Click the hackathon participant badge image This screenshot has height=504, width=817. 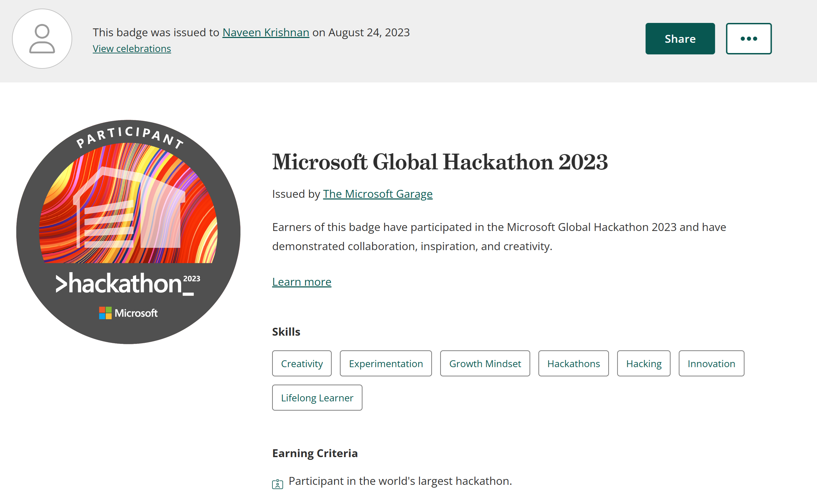pos(128,232)
